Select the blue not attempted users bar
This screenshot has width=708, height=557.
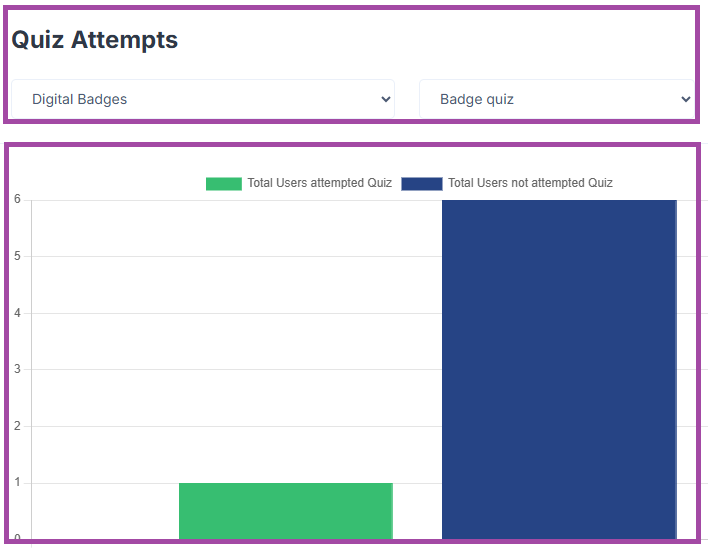558,370
